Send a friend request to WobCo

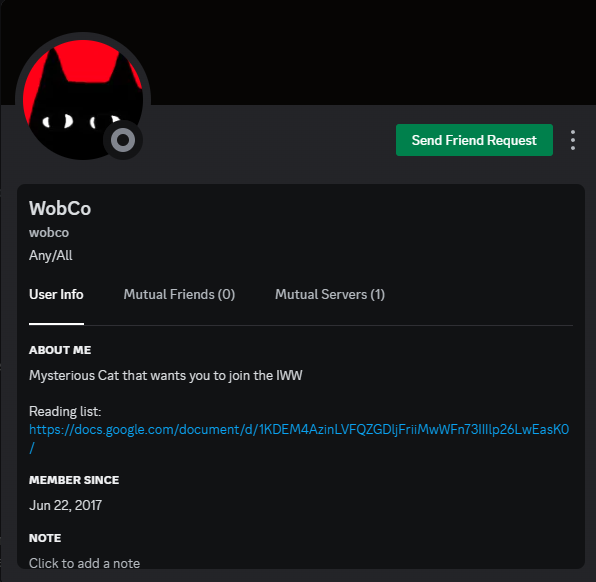[474, 140]
